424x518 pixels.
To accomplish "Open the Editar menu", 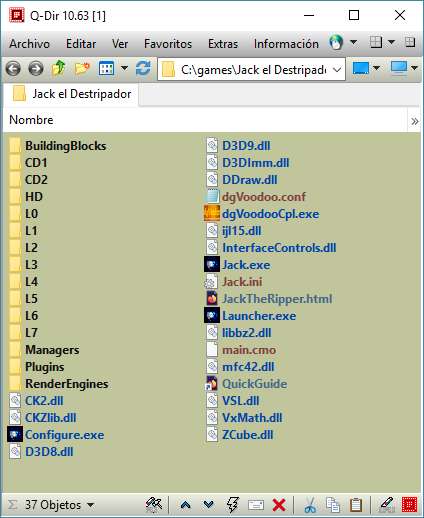I will pyautogui.click(x=81, y=44).
